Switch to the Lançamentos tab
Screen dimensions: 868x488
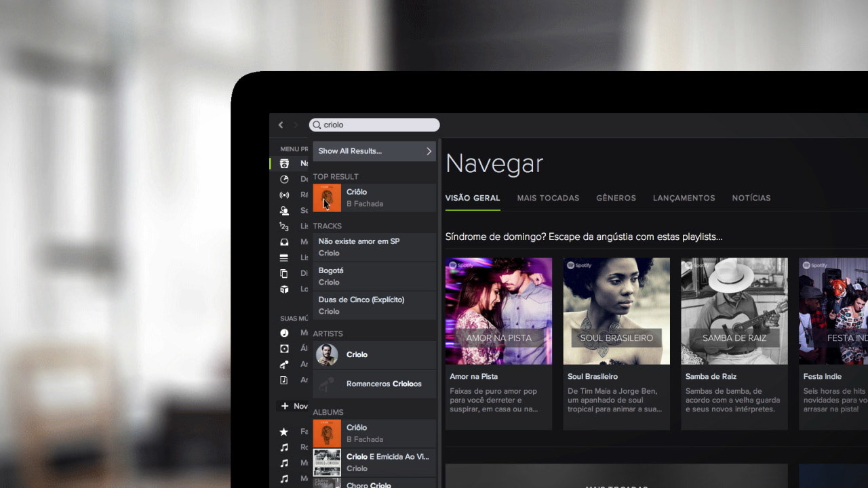point(684,198)
